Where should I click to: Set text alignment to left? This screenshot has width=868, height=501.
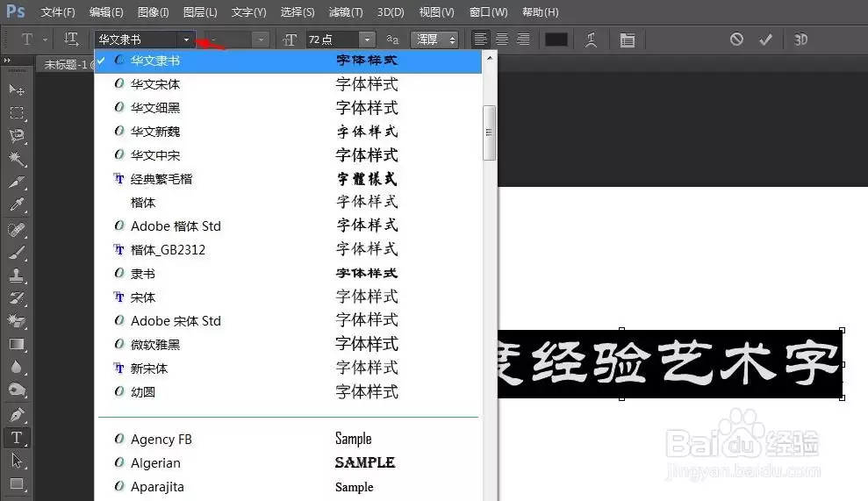point(480,39)
